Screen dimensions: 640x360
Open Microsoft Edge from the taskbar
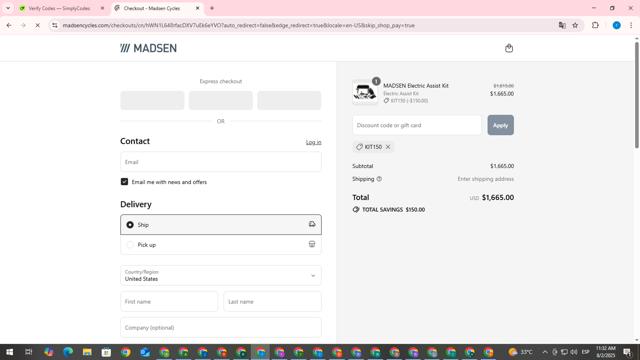click(x=68, y=352)
